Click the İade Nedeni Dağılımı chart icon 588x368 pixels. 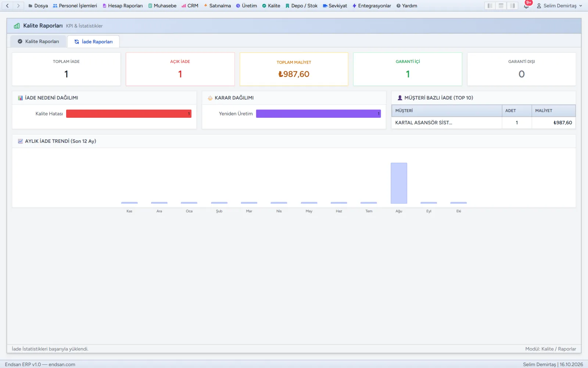tap(20, 98)
